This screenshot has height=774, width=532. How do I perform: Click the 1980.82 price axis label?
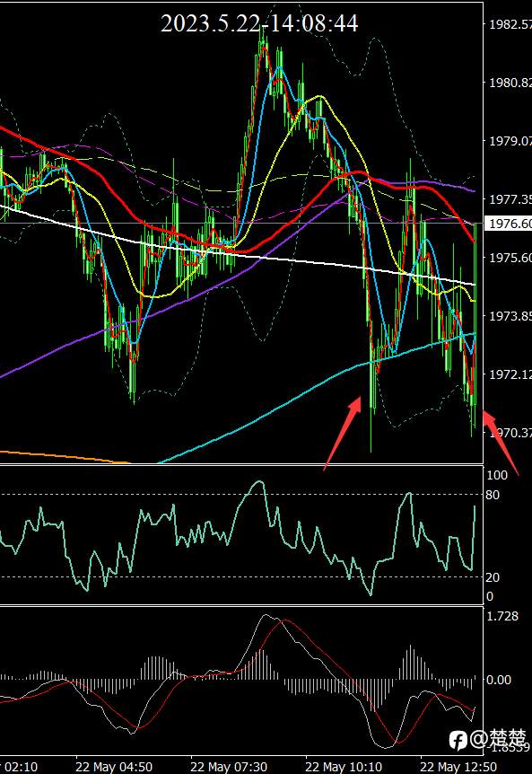coord(510,83)
